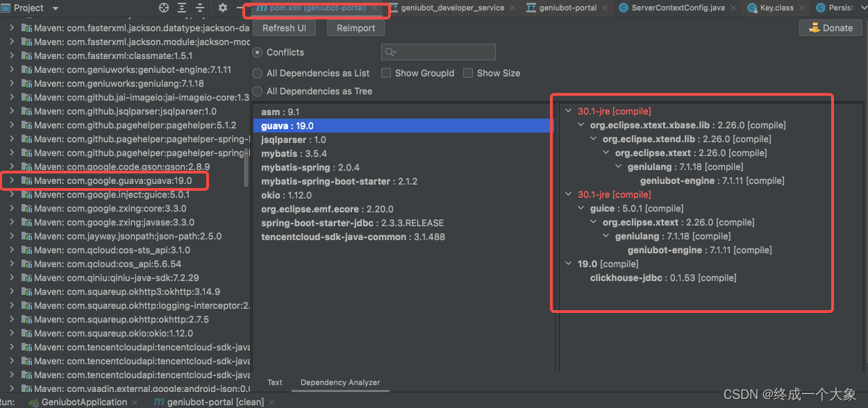Select jsqlparser : 1.0 in conflicts list

coord(403,139)
